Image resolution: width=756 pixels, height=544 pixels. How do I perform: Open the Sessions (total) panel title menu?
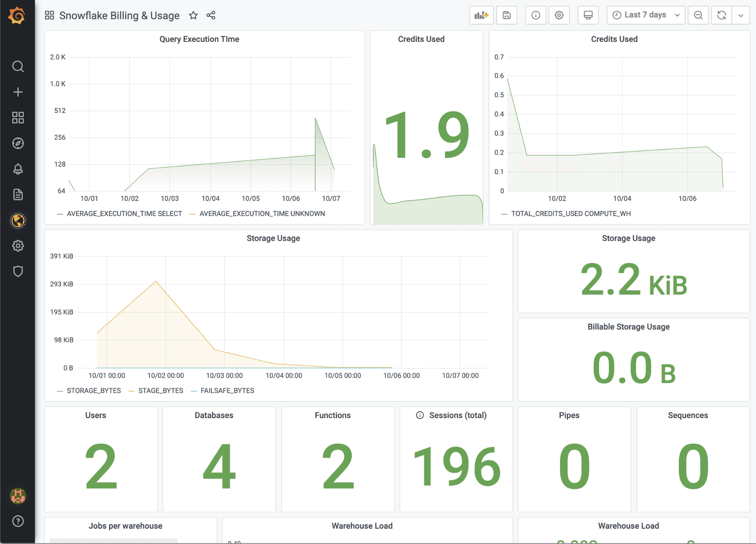[458, 415]
